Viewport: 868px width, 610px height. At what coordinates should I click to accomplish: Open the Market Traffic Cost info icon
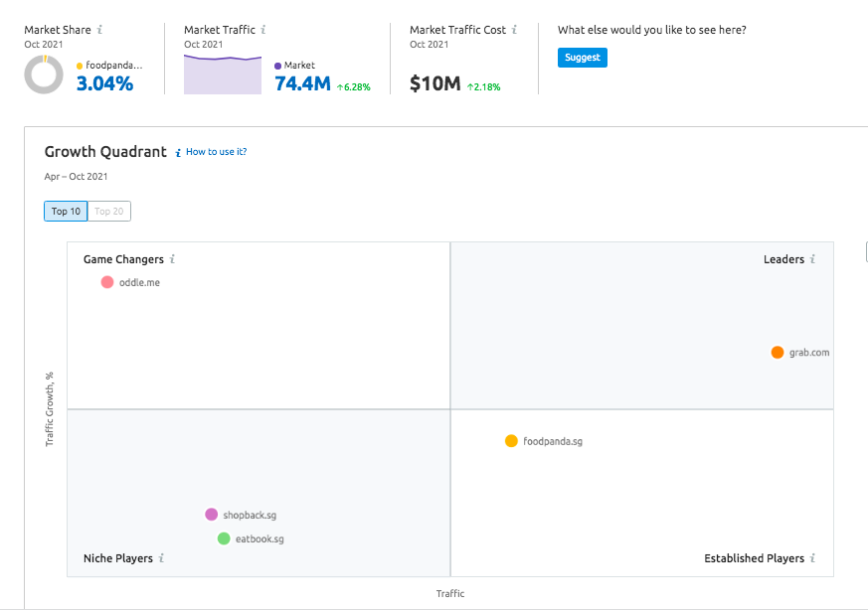coord(514,30)
